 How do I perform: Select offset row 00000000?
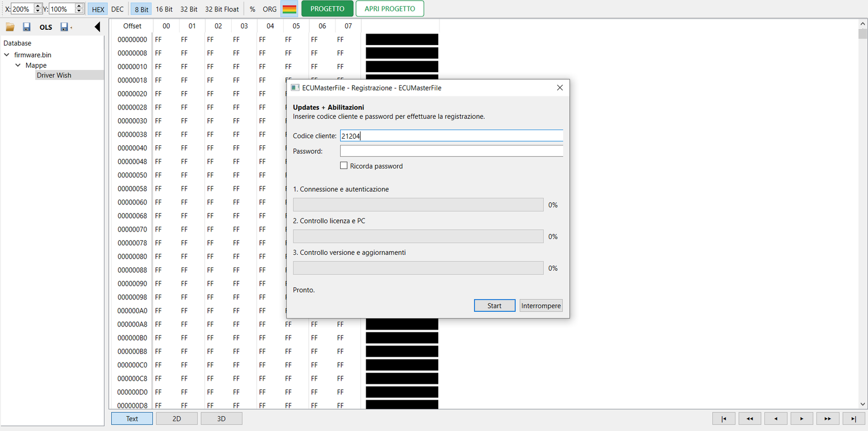132,40
